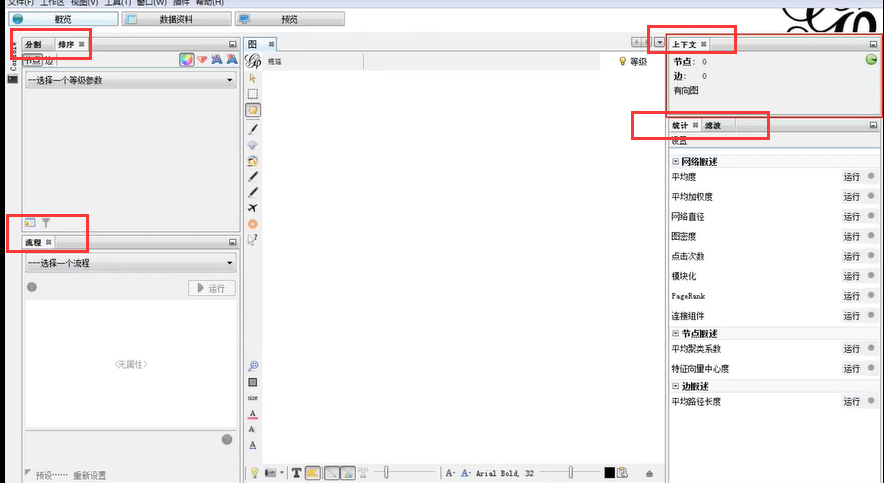The height and width of the screenshot is (483, 884).
Task: Click the bold T show labels icon
Action: [296, 473]
